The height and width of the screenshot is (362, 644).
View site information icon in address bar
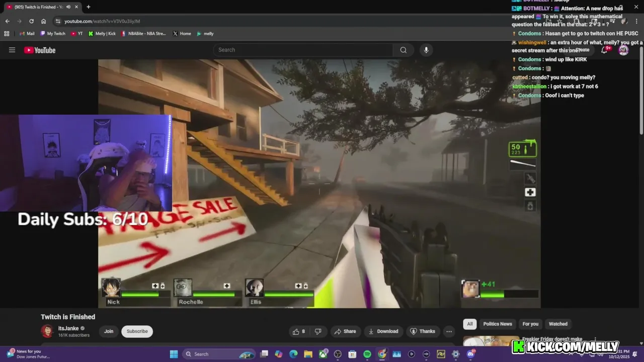tap(58, 21)
